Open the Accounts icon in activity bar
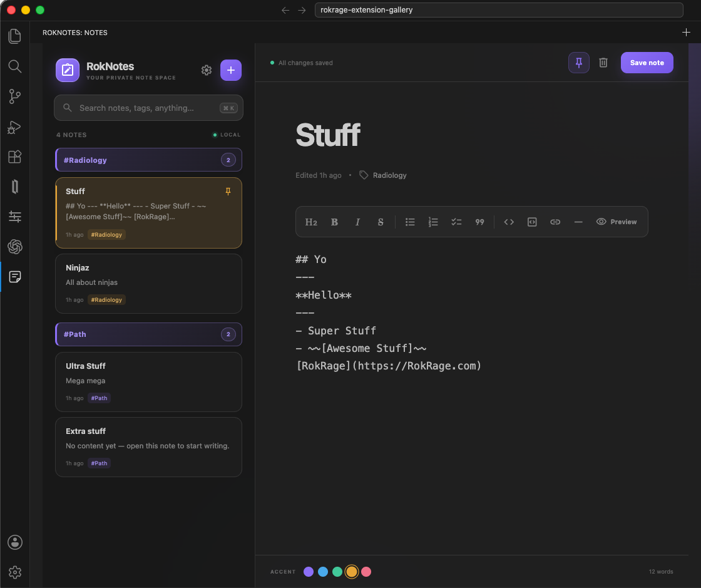This screenshot has width=701, height=588. [15, 542]
